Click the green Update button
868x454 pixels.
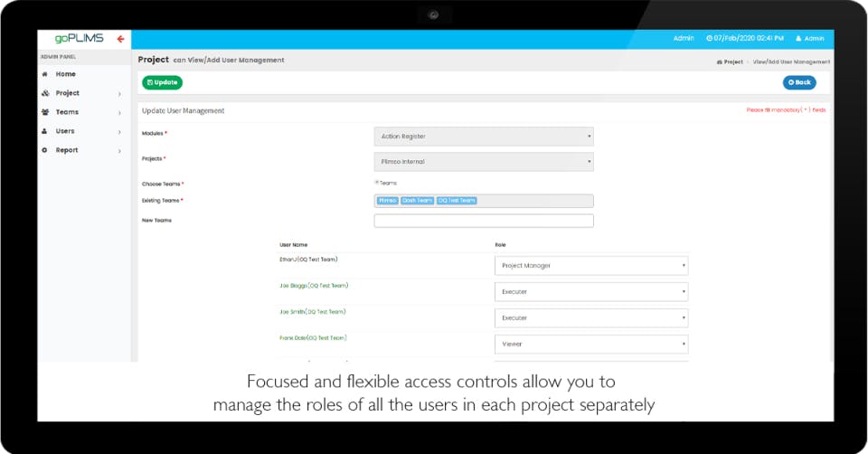tap(162, 82)
